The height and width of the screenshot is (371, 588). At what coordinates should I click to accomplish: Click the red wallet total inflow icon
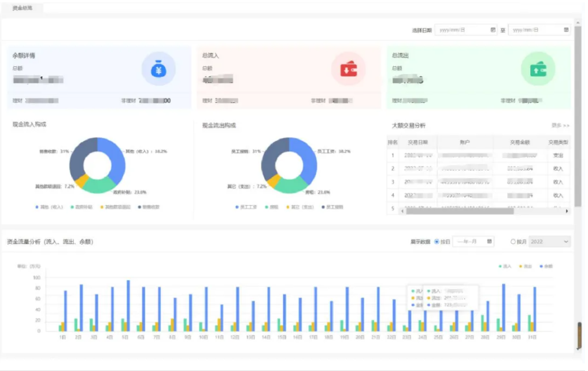[347, 69]
